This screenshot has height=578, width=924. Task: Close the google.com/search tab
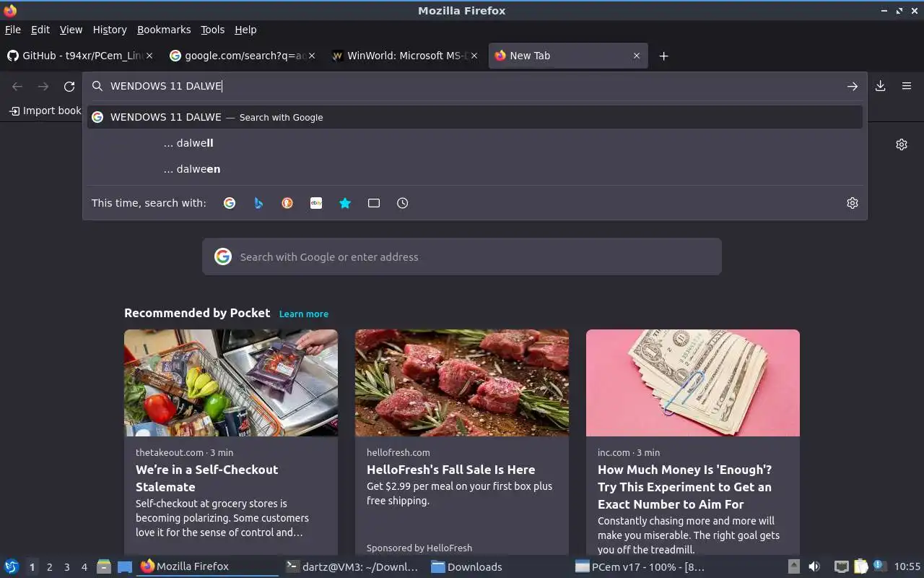click(312, 56)
